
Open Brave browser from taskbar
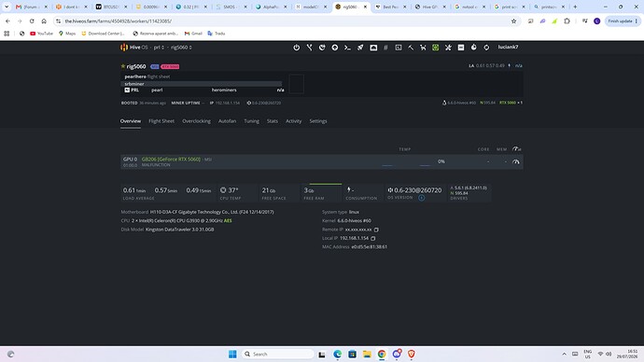click(411, 354)
